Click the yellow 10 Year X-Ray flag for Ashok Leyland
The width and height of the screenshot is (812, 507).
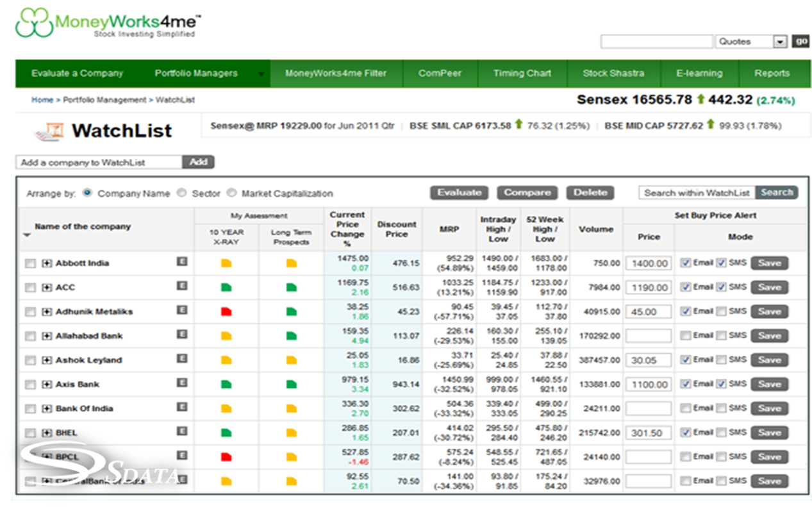click(226, 360)
